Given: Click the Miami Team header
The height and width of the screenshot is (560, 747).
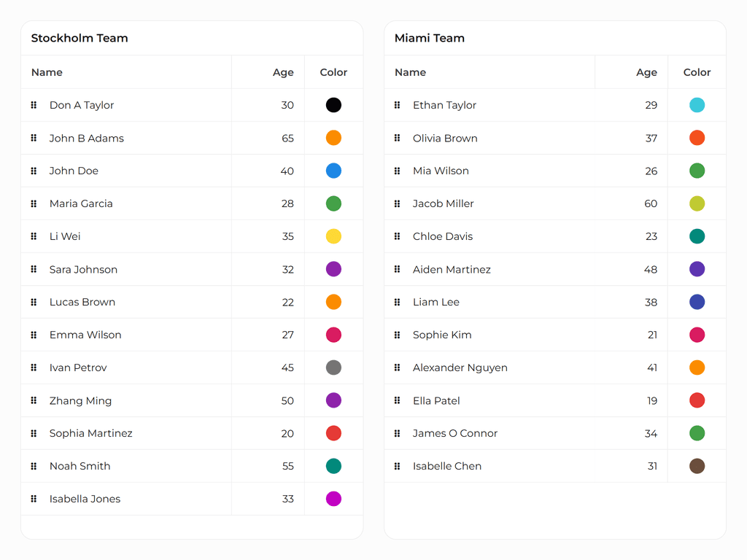Looking at the screenshot, I should pos(429,38).
